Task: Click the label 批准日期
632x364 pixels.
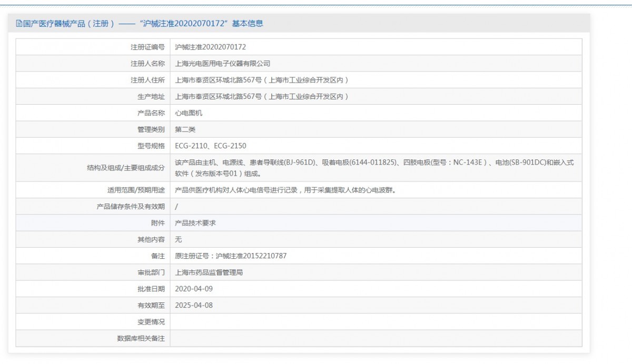Action: [x=151, y=289]
